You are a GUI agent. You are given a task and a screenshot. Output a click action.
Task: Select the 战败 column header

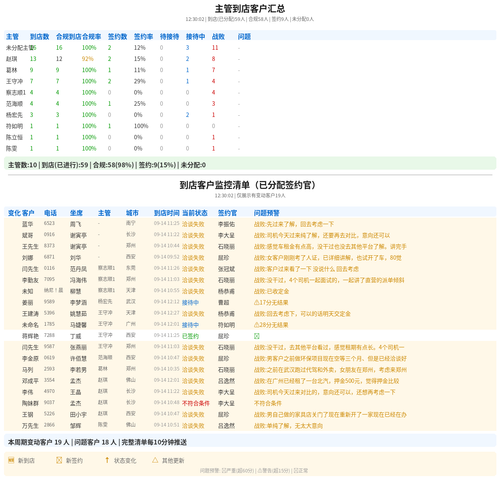(x=218, y=37)
